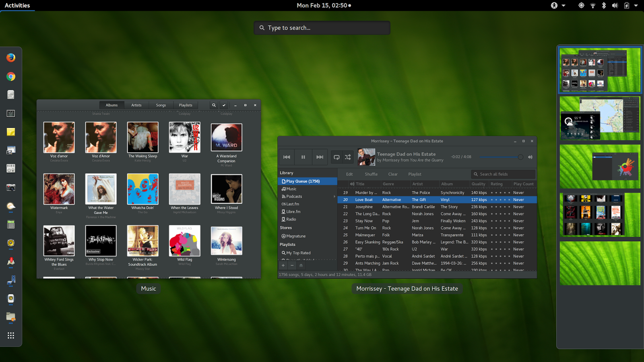Image resolution: width=644 pixels, height=362 pixels.
Task: Add a new playlist with plus button
Action: click(283, 265)
